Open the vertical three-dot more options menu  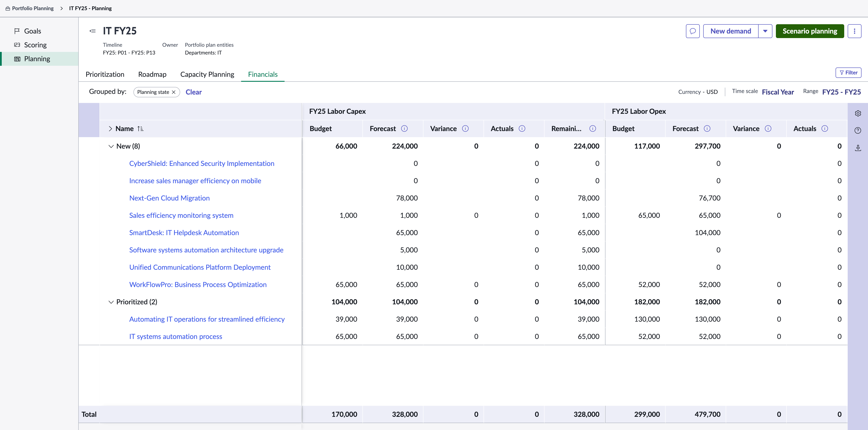(854, 31)
